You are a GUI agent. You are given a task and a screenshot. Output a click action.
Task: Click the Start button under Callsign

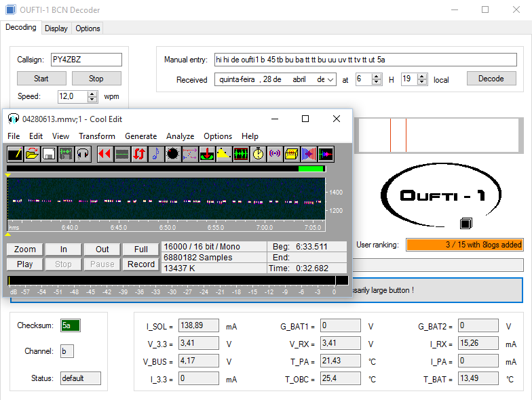coord(41,79)
